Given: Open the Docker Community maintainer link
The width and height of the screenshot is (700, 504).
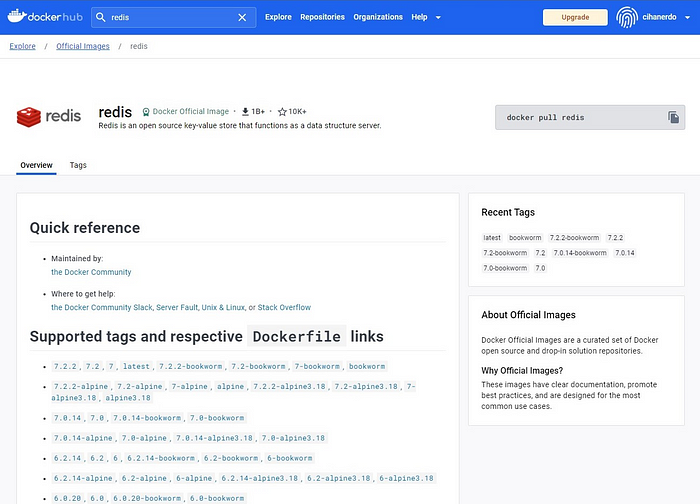Looking at the screenshot, I should 91,272.
